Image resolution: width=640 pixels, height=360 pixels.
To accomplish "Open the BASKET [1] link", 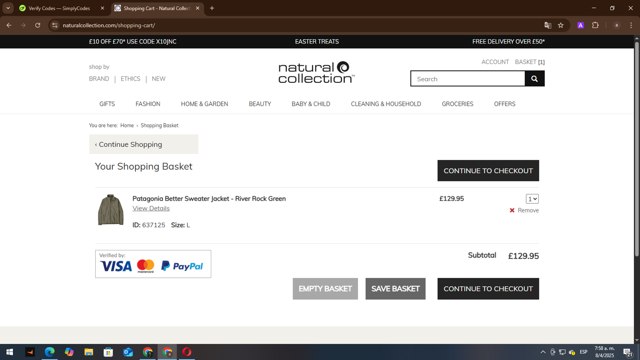I will click(x=530, y=62).
